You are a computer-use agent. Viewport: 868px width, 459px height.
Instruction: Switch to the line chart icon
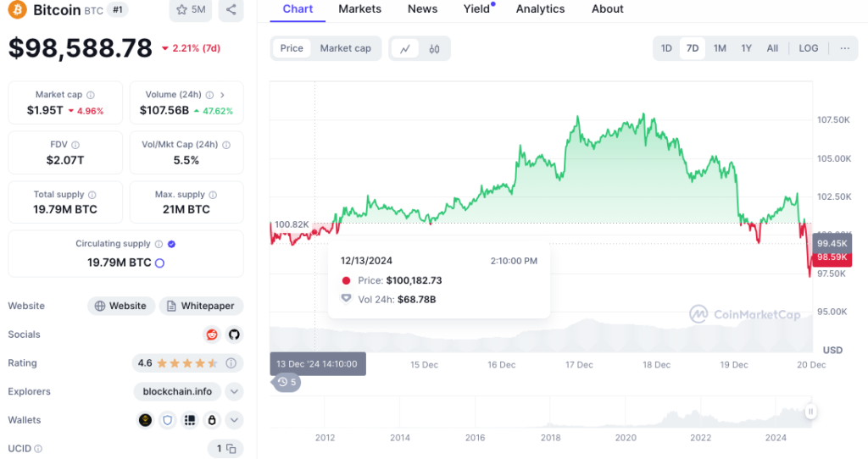(x=405, y=48)
